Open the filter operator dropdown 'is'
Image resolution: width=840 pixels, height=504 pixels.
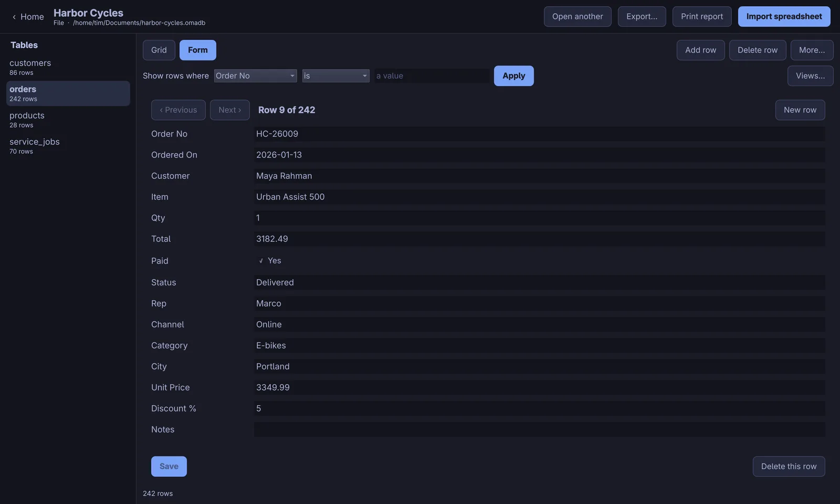[335, 76]
